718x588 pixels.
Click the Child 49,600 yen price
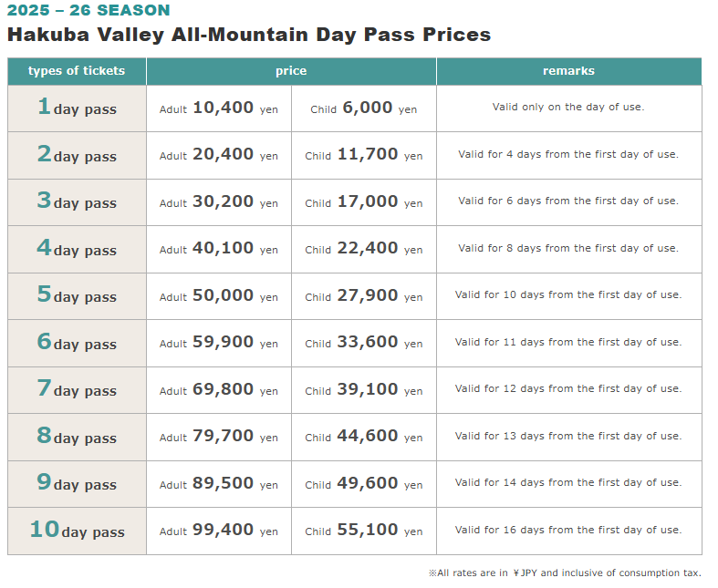coord(363,484)
